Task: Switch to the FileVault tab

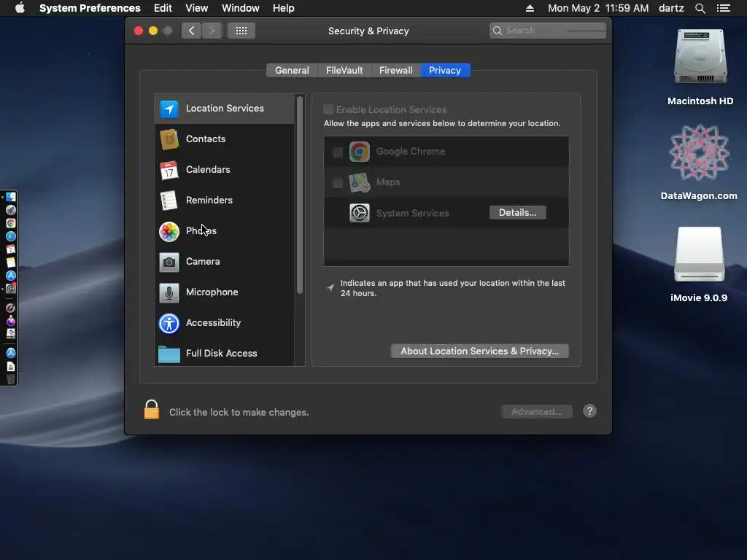Action: 344,71
